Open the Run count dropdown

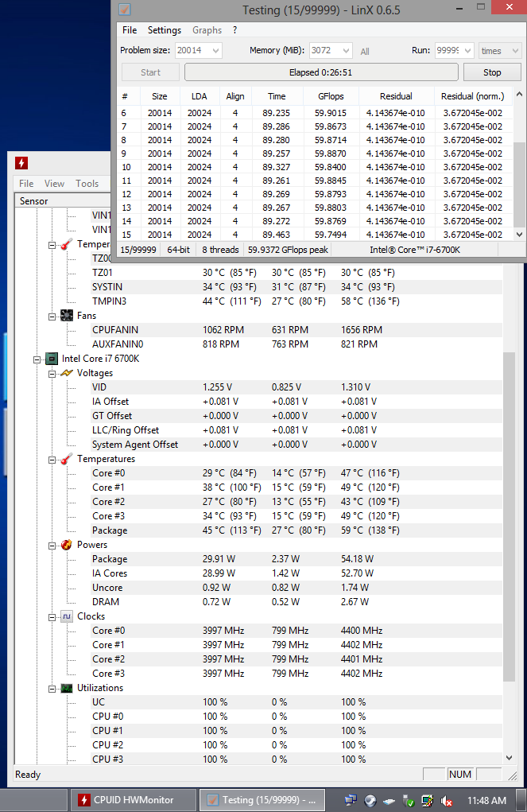pyautogui.click(x=468, y=51)
